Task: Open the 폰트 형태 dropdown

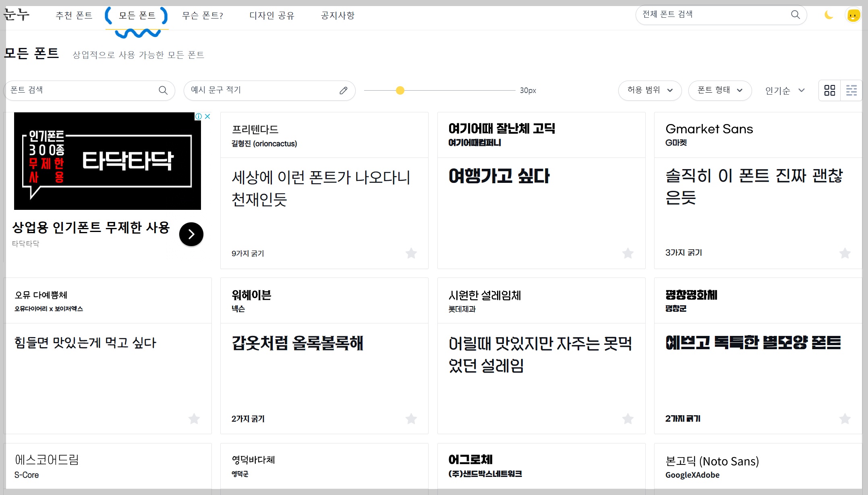Action: 720,90
